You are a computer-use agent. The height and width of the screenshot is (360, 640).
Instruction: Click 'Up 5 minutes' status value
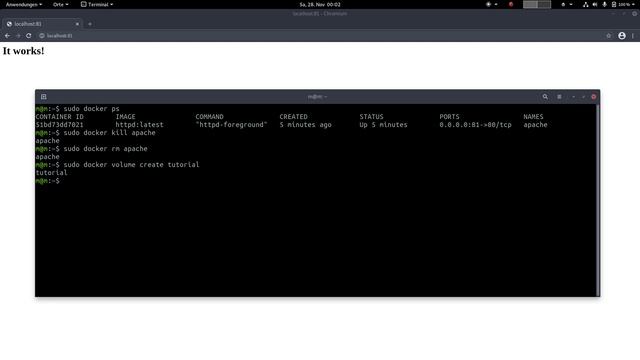point(383,125)
